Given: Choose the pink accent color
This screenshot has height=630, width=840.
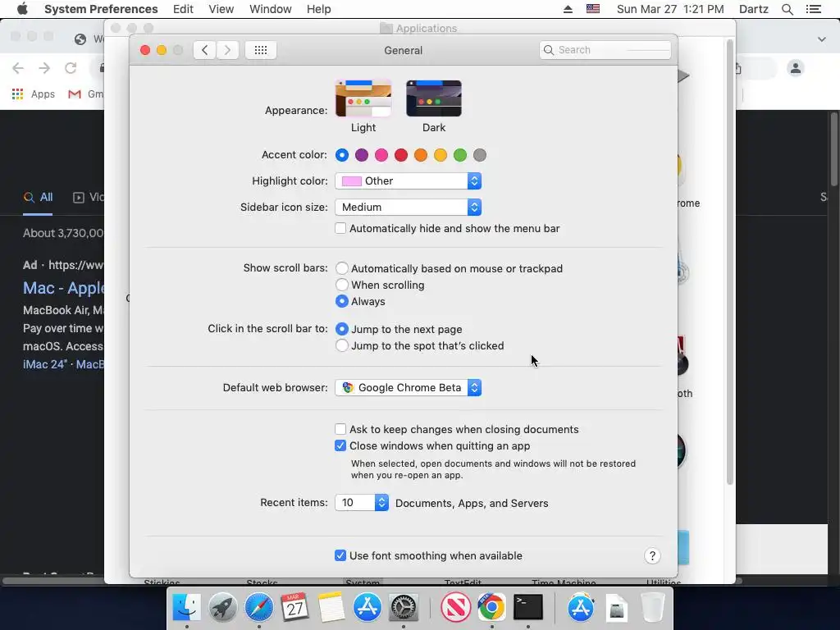Looking at the screenshot, I should tap(381, 155).
